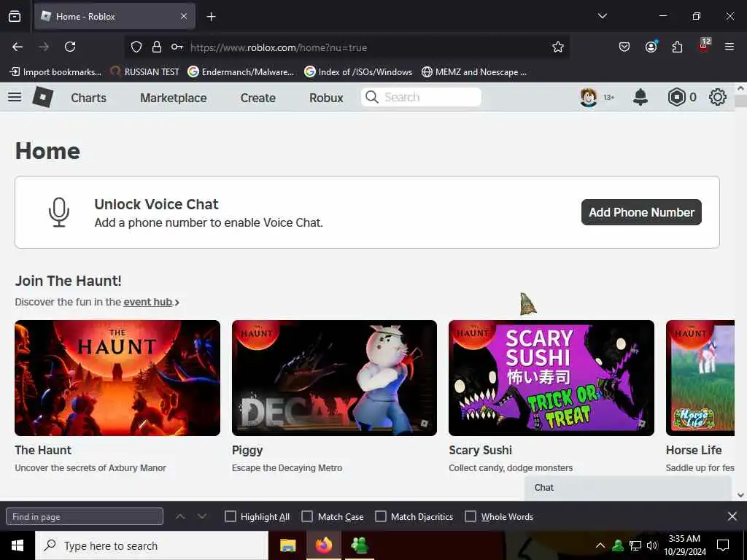The height and width of the screenshot is (560, 747).
Task: Open the Robux menu item
Action: 326,98
